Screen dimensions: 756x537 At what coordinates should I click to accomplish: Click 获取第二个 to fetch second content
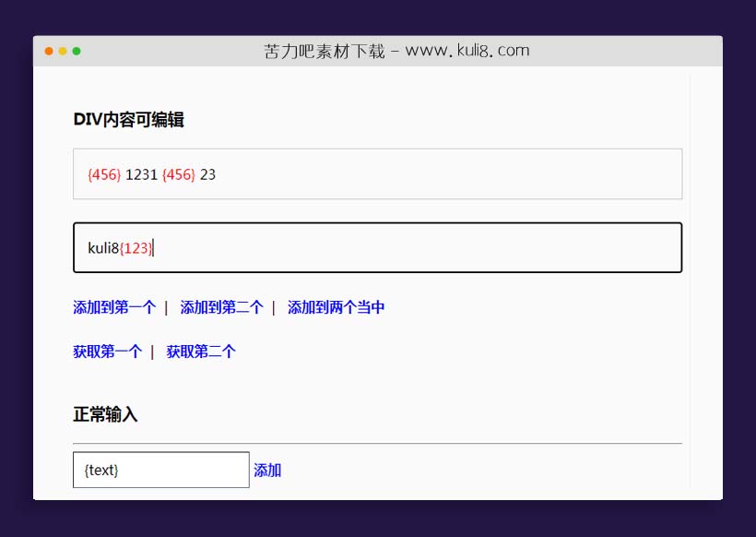coord(201,352)
